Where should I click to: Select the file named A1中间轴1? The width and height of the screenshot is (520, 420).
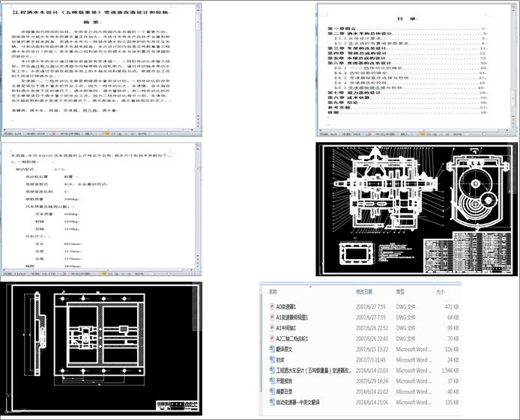coord(286,328)
